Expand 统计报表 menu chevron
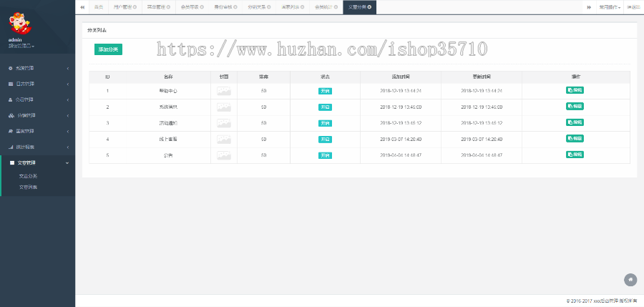This screenshot has width=644, height=307. pyautogui.click(x=68, y=147)
